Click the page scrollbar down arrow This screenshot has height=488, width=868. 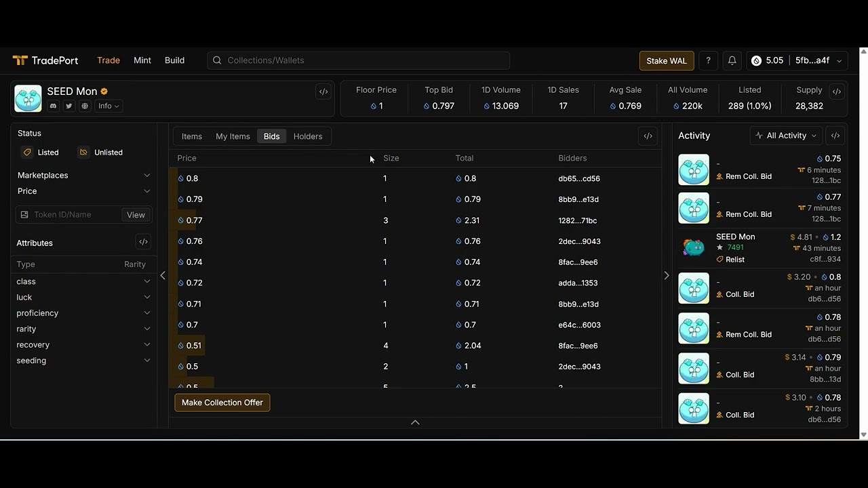(x=863, y=434)
